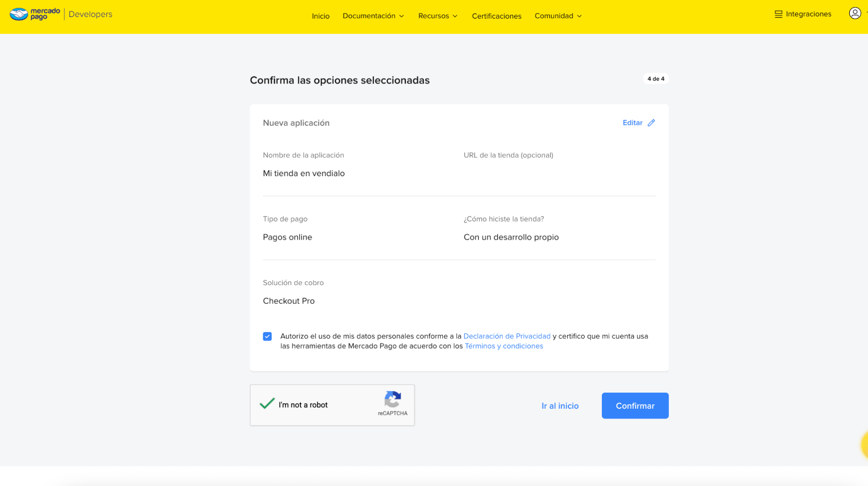The height and width of the screenshot is (486, 868).
Task: Click the pencil edit icon next to Editar
Action: (651, 123)
